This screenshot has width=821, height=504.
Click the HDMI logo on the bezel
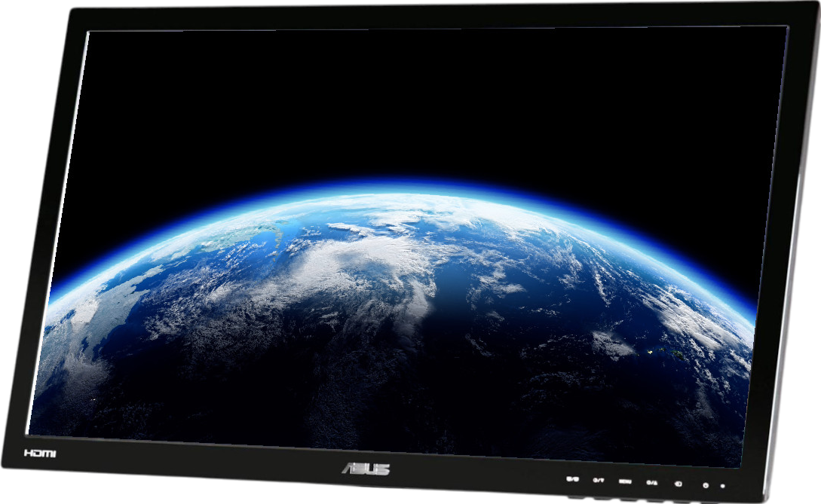point(40,453)
